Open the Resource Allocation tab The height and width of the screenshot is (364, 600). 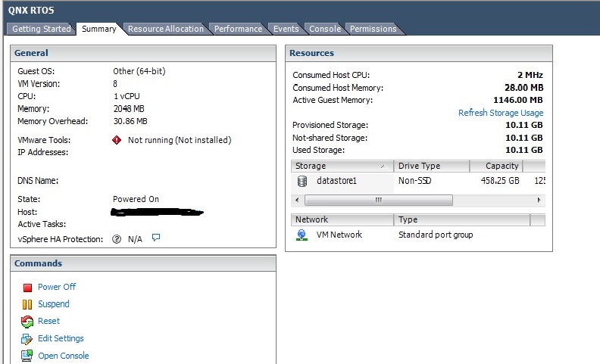tap(165, 29)
